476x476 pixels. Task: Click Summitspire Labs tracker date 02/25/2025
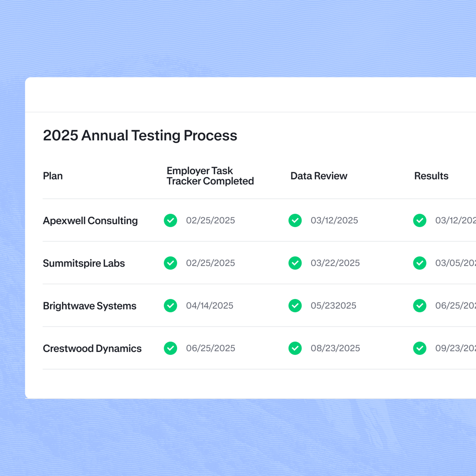tap(210, 263)
